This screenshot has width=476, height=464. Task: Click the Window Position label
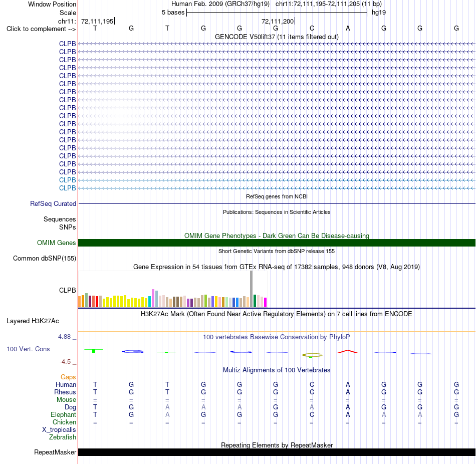(52, 4)
